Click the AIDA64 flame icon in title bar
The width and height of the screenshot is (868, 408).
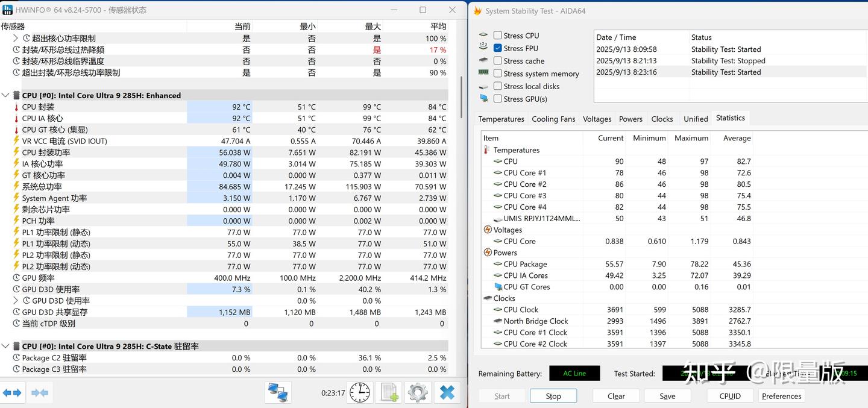(x=478, y=11)
